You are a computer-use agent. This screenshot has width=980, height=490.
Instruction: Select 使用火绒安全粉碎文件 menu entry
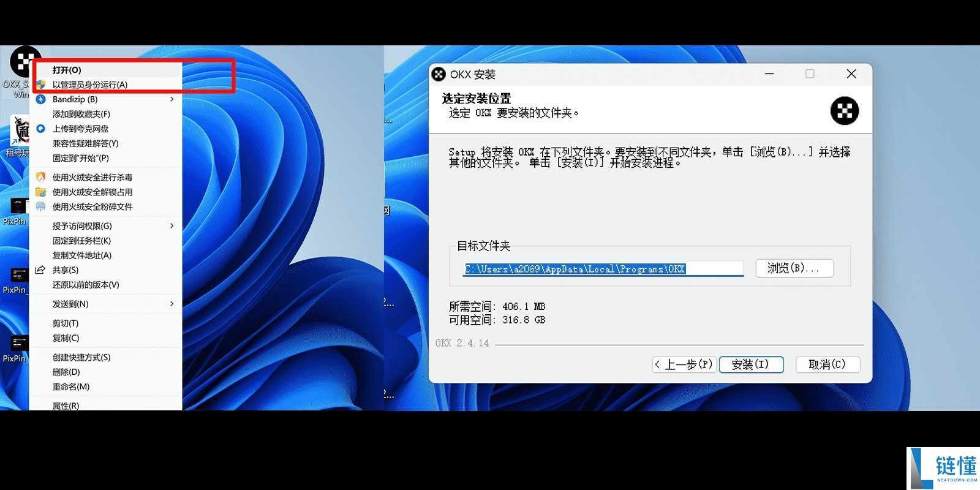pyautogui.click(x=92, y=206)
